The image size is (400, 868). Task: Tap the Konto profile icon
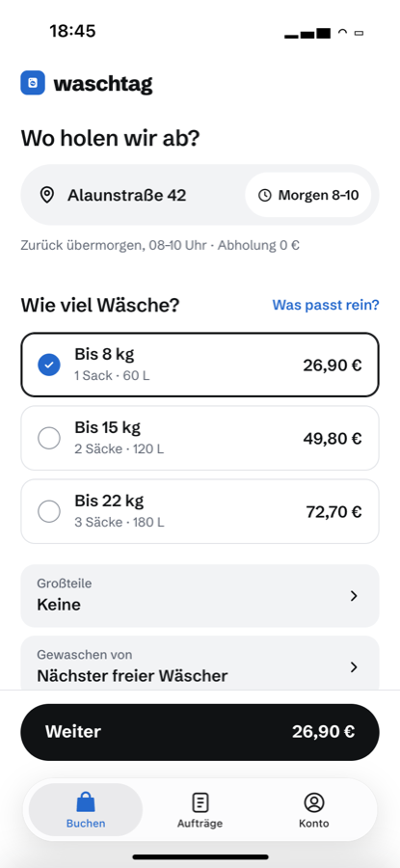pos(313,802)
